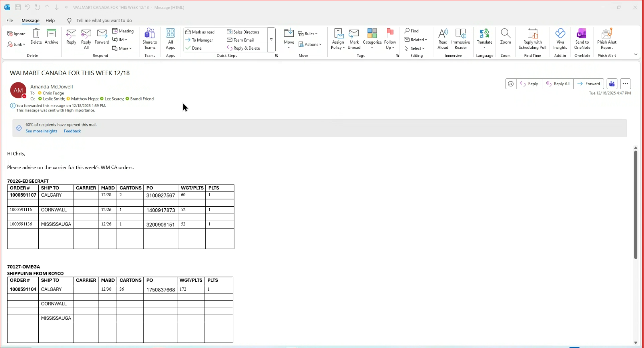Open the Move folder dropdown
The height and width of the screenshot is (348, 644).
click(289, 39)
